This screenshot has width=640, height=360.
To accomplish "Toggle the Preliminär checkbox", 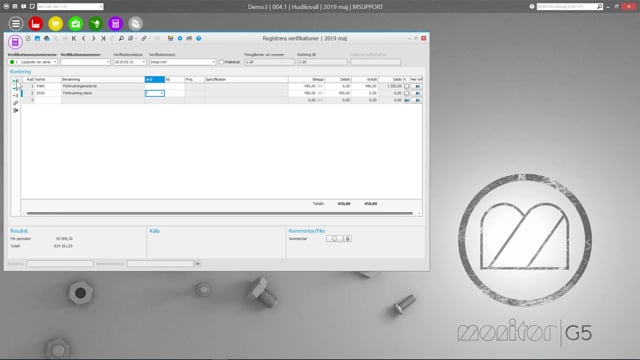I will [x=221, y=62].
